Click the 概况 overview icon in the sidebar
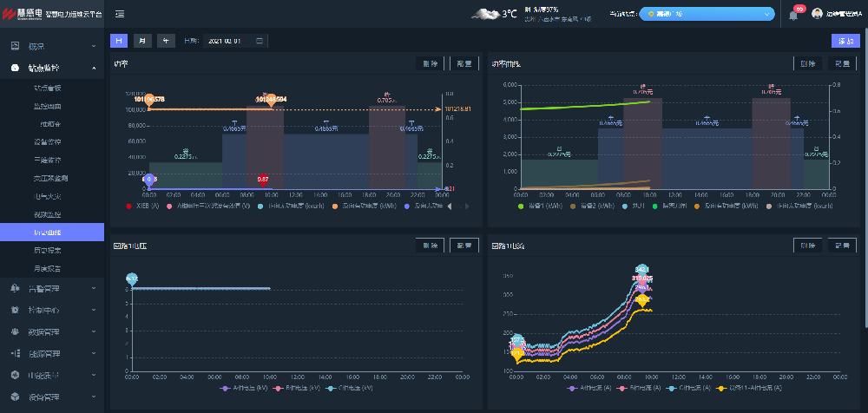The width and height of the screenshot is (868, 413). coord(15,45)
